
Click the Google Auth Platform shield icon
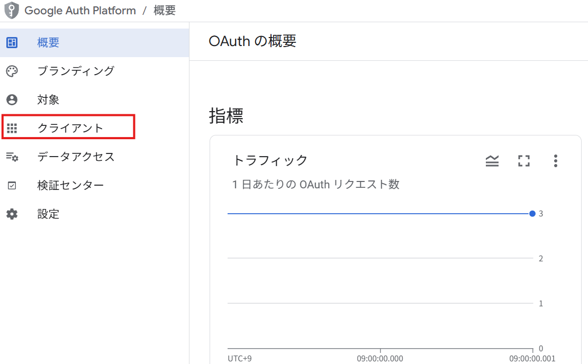click(x=12, y=10)
